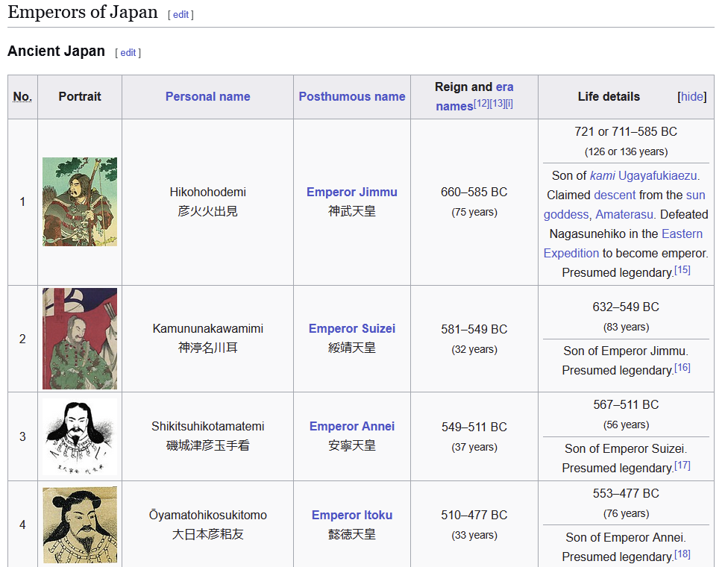Image resolution: width=728 pixels, height=567 pixels.
Task: Open citation 17 in Annei's life details
Action: coord(682,466)
